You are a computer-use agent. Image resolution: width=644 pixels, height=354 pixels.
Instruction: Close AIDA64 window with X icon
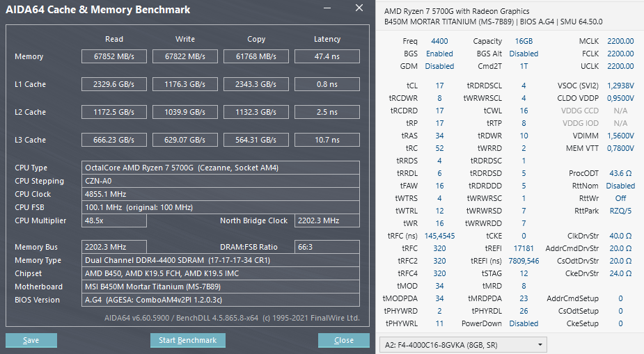coord(359,8)
